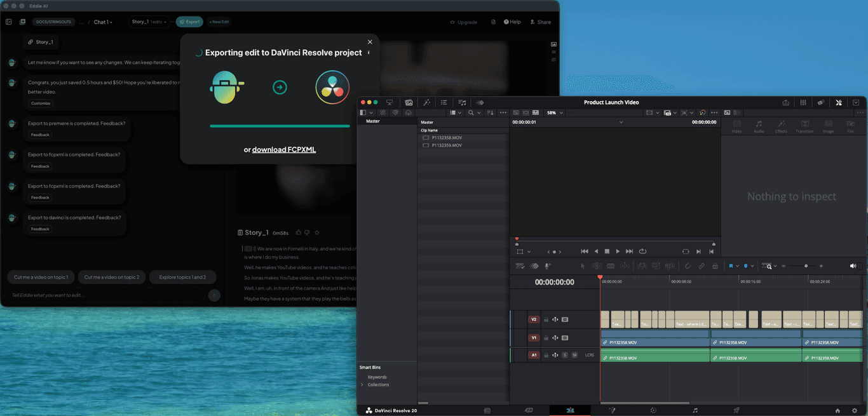Close the Exporting edit dialog

pyautogui.click(x=370, y=42)
